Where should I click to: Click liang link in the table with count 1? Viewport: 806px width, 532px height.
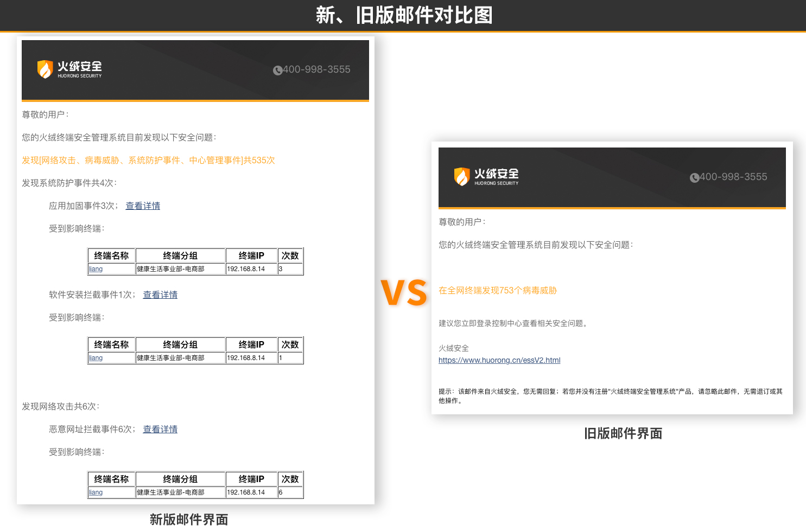tap(96, 358)
